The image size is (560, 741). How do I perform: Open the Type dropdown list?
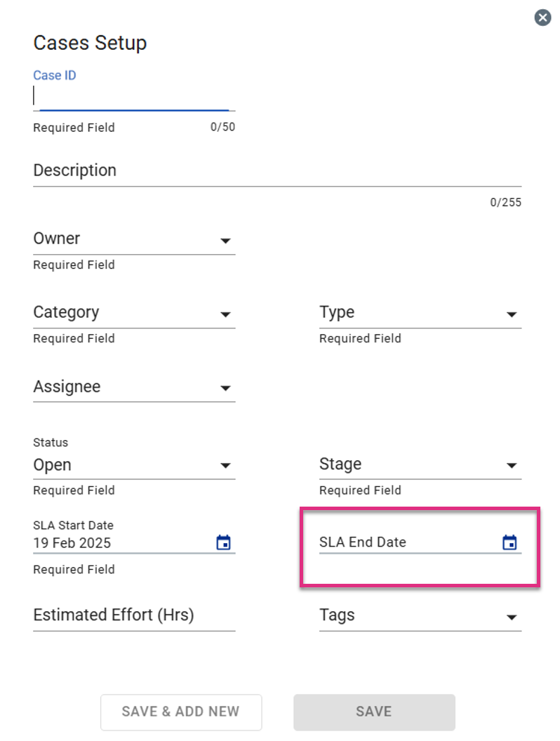[420, 313]
